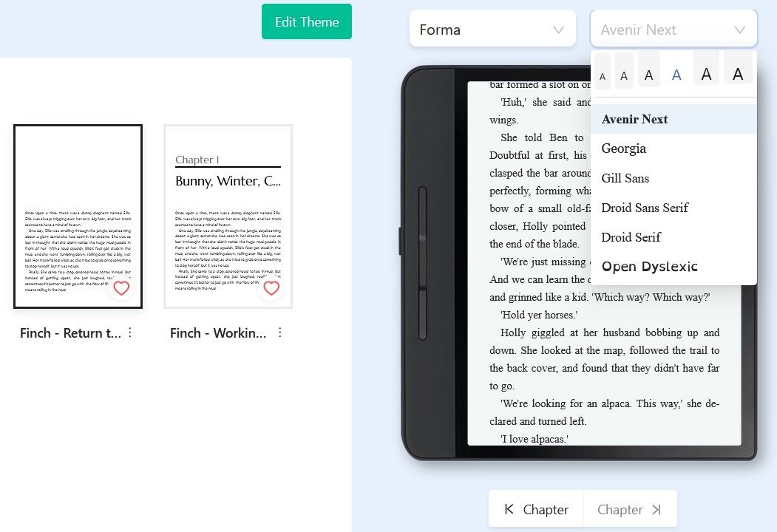Viewport: 777px width, 532px height.
Task: Go to previous Chapter
Action: click(536, 509)
